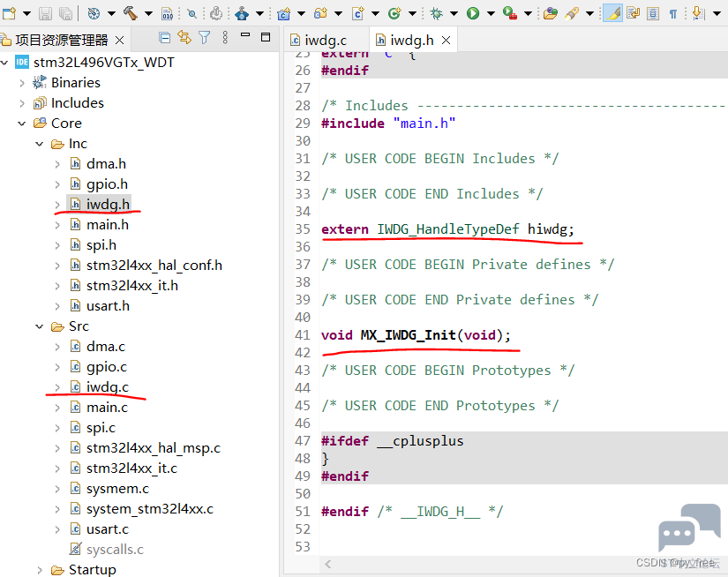Minimize the project explorer panel
This screenshot has height=577, width=728.
click(245, 35)
